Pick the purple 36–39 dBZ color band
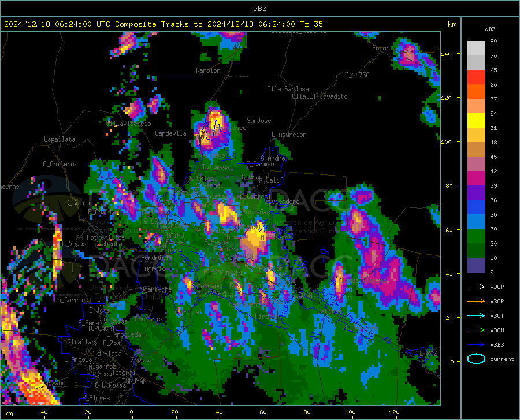 pos(476,193)
